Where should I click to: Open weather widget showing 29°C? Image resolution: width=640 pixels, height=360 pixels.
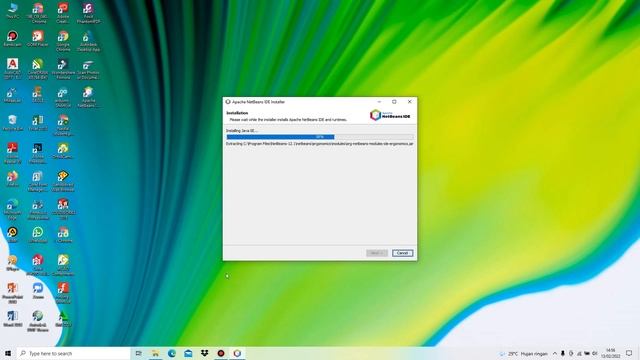click(524, 353)
